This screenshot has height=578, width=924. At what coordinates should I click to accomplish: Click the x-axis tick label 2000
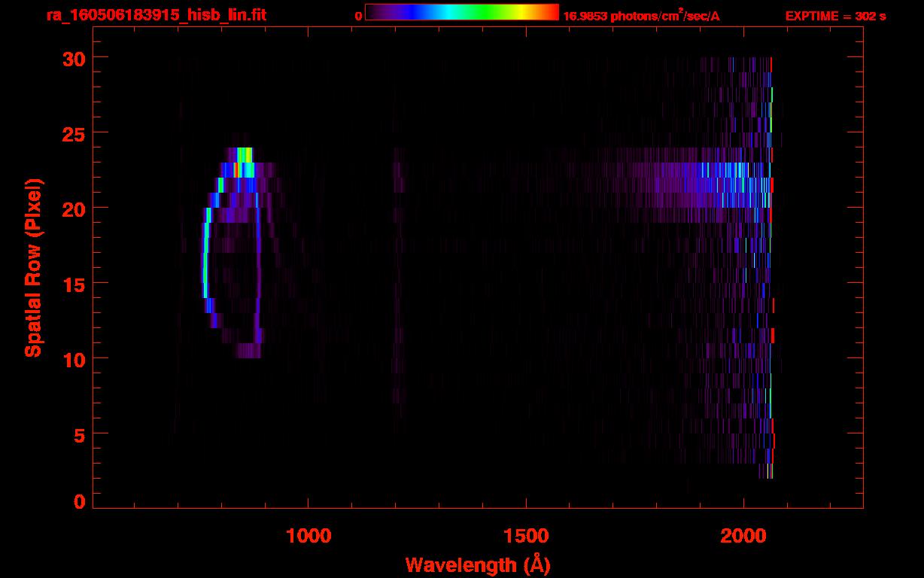click(x=743, y=535)
